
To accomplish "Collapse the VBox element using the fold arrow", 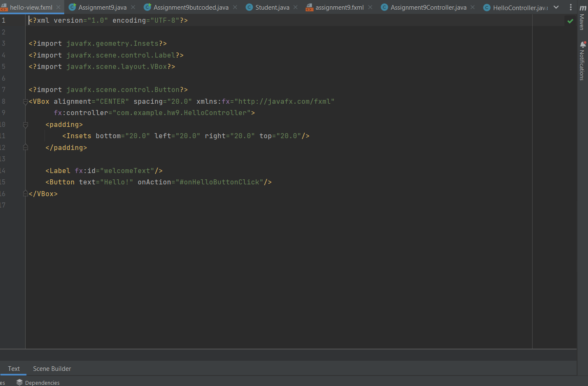I will pos(25,101).
